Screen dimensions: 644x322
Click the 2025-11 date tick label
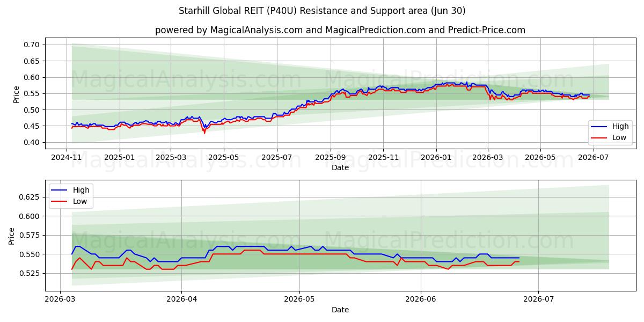(x=383, y=157)
